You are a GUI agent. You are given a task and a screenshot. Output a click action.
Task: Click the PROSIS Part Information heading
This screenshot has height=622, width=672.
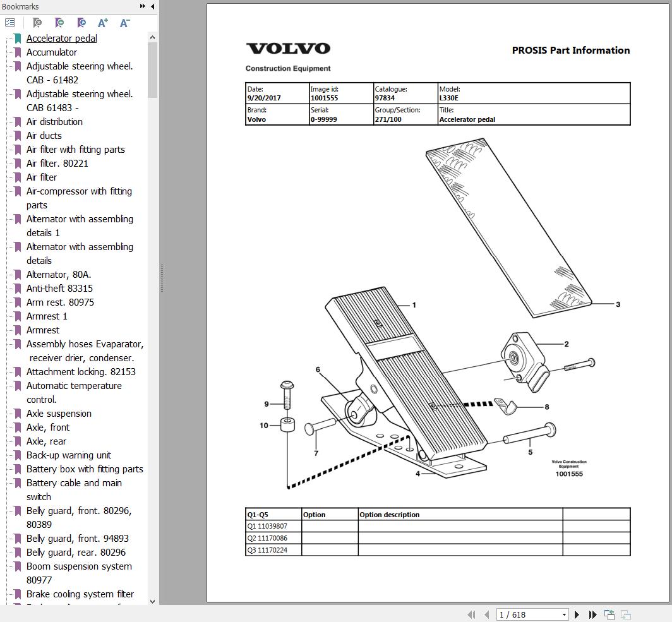click(571, 50)
